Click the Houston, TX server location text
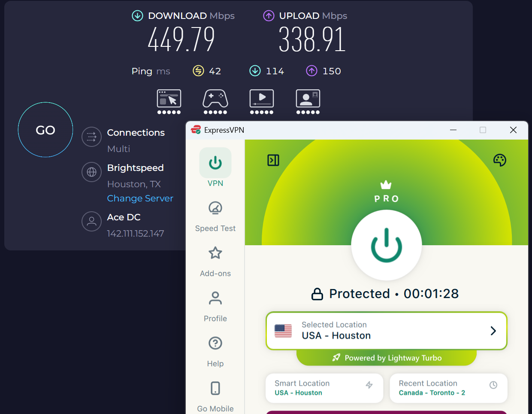 pyautogui.click(x=134, y=184)
